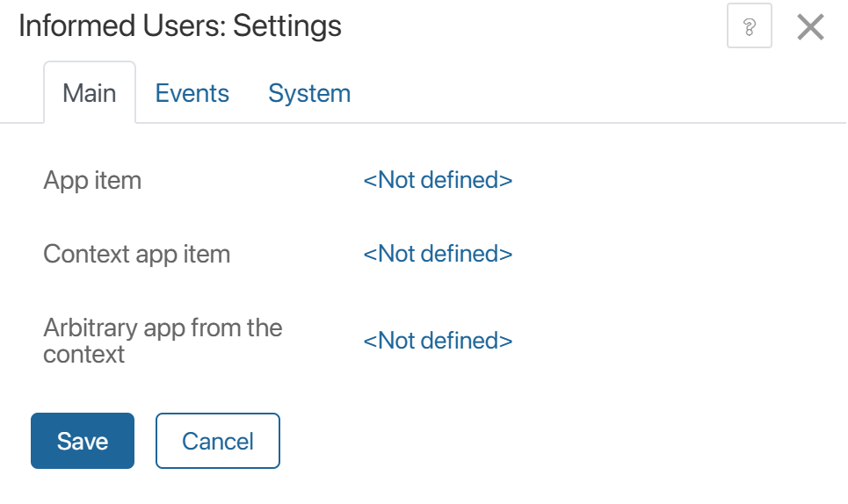Pick an arbitrary app via Not defined
The width and height of the screenshot is (848, 504).
coord(438,341)
